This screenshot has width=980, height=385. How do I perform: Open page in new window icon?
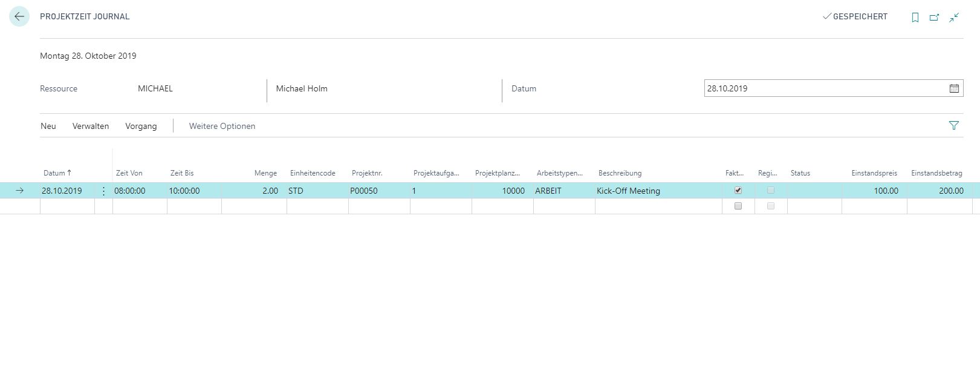tap(935, 18)
